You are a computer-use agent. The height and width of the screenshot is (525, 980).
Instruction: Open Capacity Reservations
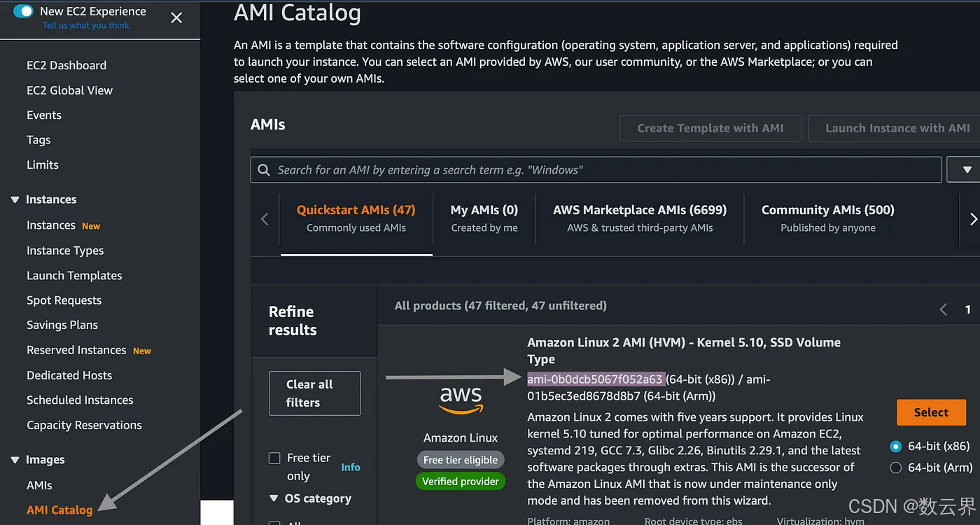click(x=84, y=425)
